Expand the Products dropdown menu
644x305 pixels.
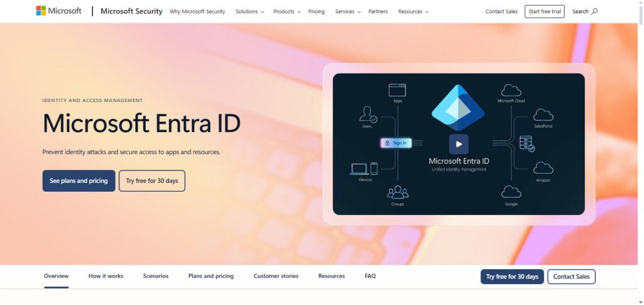[287, 11]
